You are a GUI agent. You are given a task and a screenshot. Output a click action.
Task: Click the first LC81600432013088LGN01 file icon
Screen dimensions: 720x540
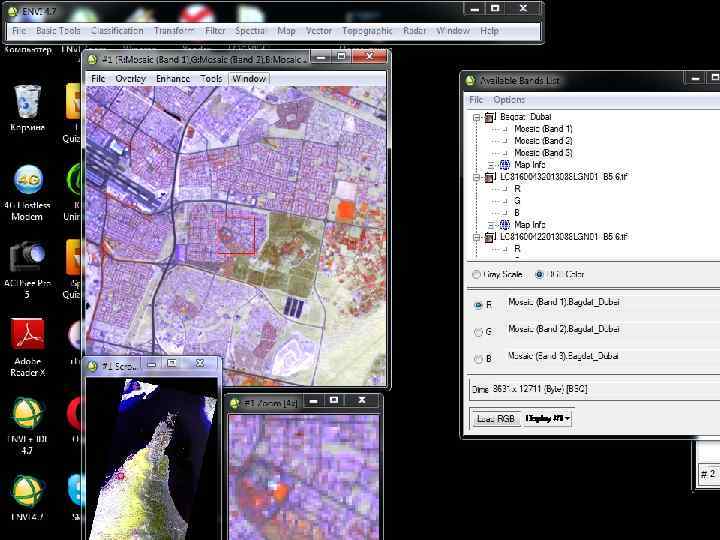coord(489,177)
